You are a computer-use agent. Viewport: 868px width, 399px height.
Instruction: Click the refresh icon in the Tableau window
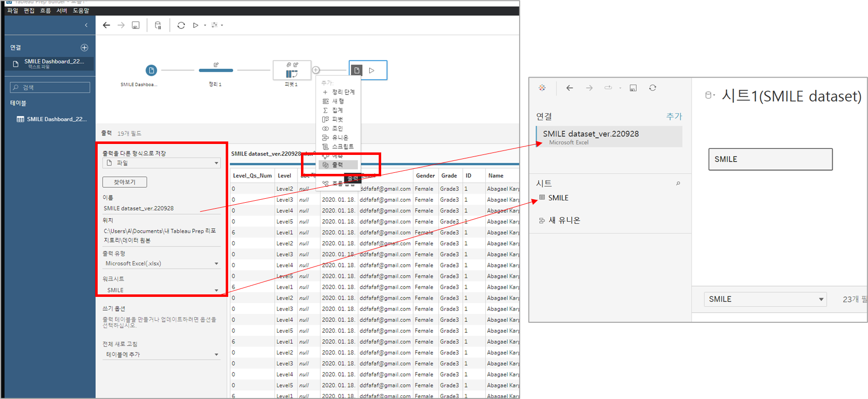tap(652, 88)
